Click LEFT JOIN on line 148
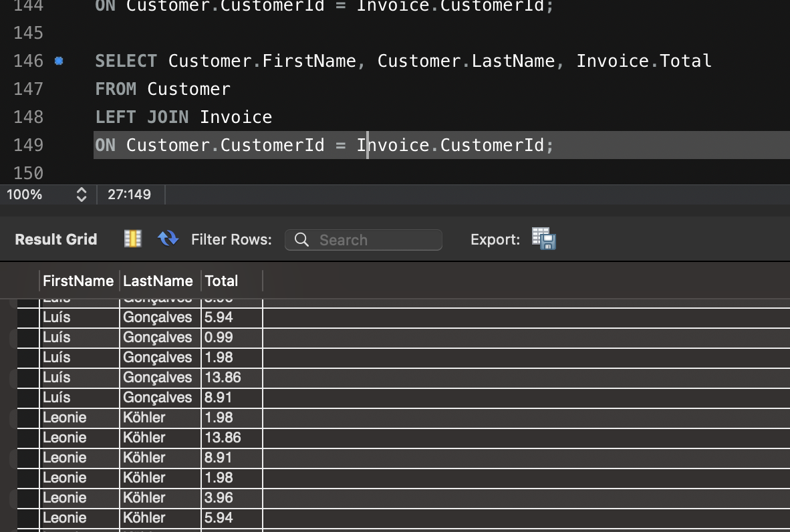The width and height of the screenshot is (790, 532). (142, 118)
